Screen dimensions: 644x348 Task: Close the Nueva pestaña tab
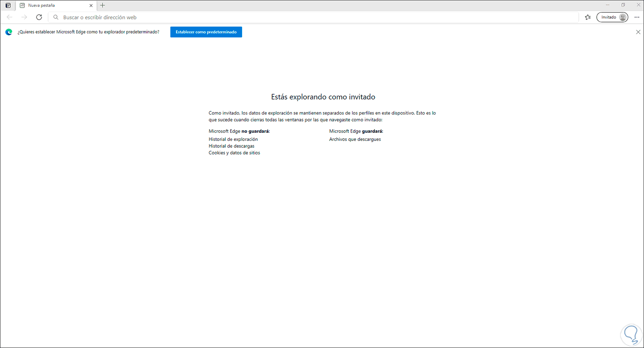point(91,6)
